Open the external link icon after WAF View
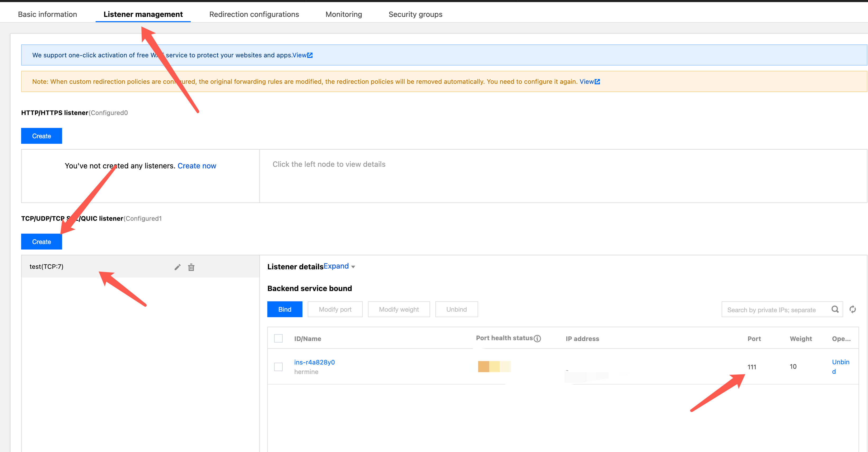868x452 pixels. click(x=310, y=55)
